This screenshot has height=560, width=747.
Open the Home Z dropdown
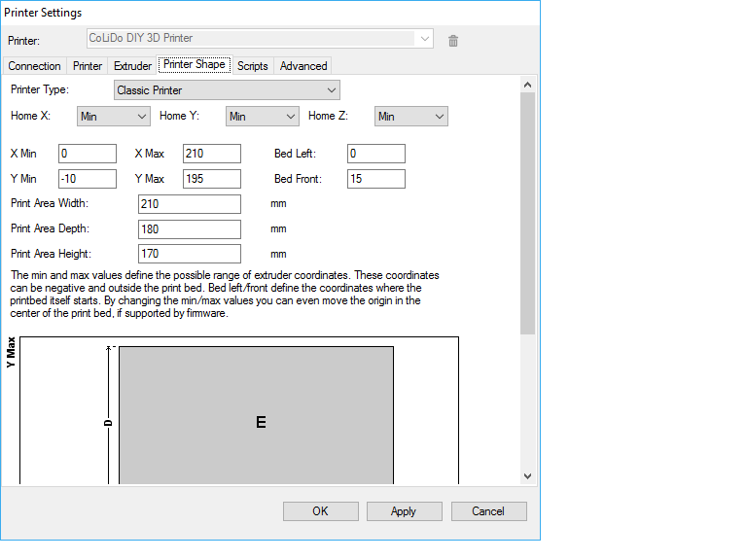tap(410, 117)
